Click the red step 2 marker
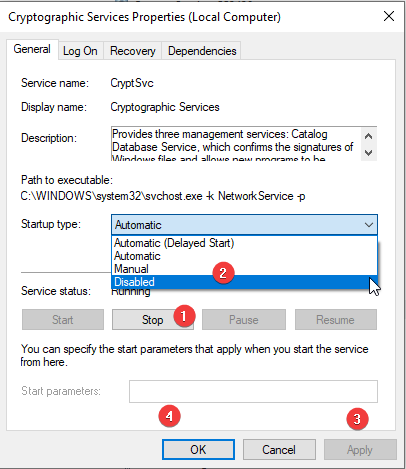 [x=223, y=273]
